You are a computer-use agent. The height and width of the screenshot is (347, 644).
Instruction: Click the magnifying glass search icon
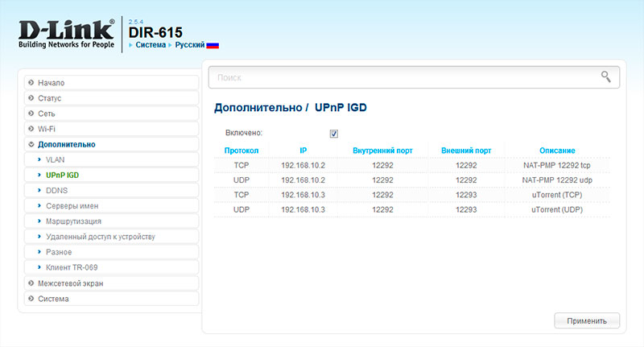click(605, 76)
